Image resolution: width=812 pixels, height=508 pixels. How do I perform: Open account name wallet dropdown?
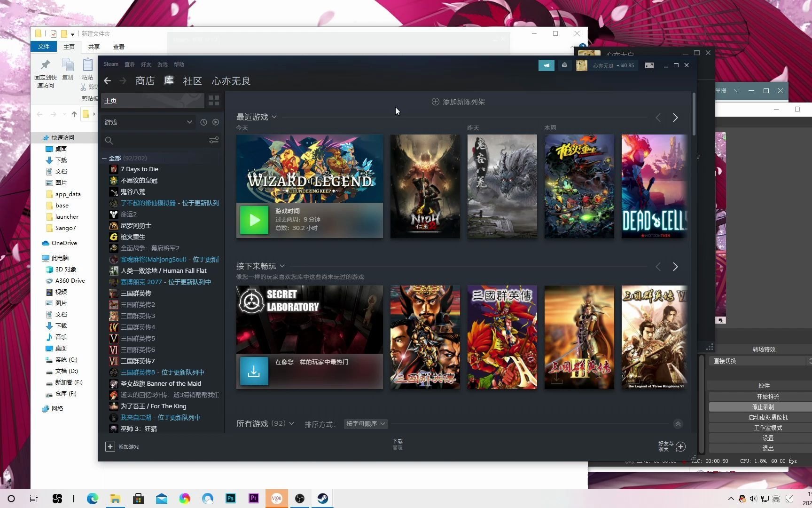(x=613, y=66)
